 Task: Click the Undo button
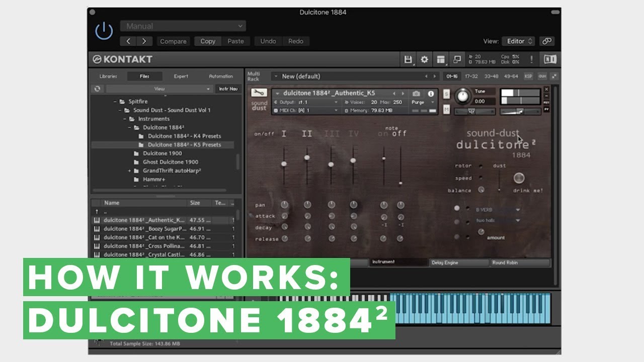[x=268, y=41]
